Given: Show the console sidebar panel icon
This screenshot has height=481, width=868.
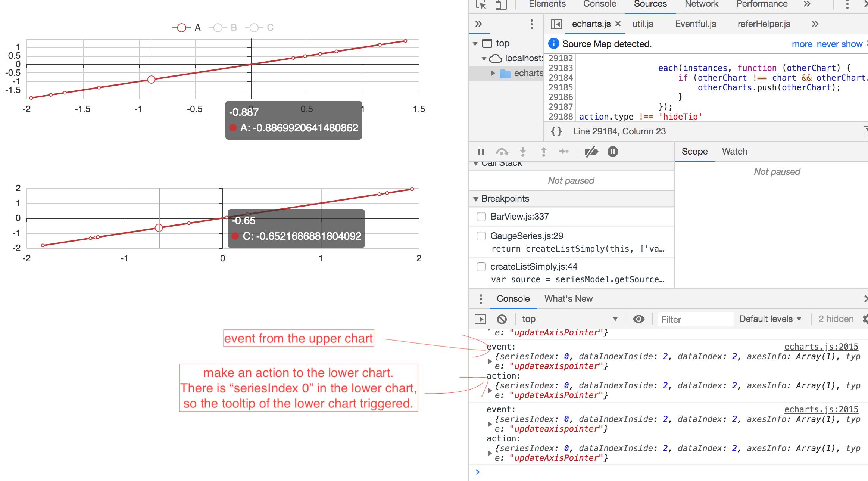Looking at the screenshot, I should pyautogui.click(x=480, y=319).
